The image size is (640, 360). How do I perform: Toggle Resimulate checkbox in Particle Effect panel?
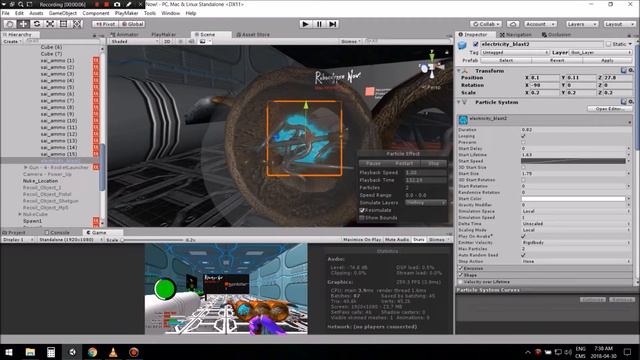tap(362, 210)
